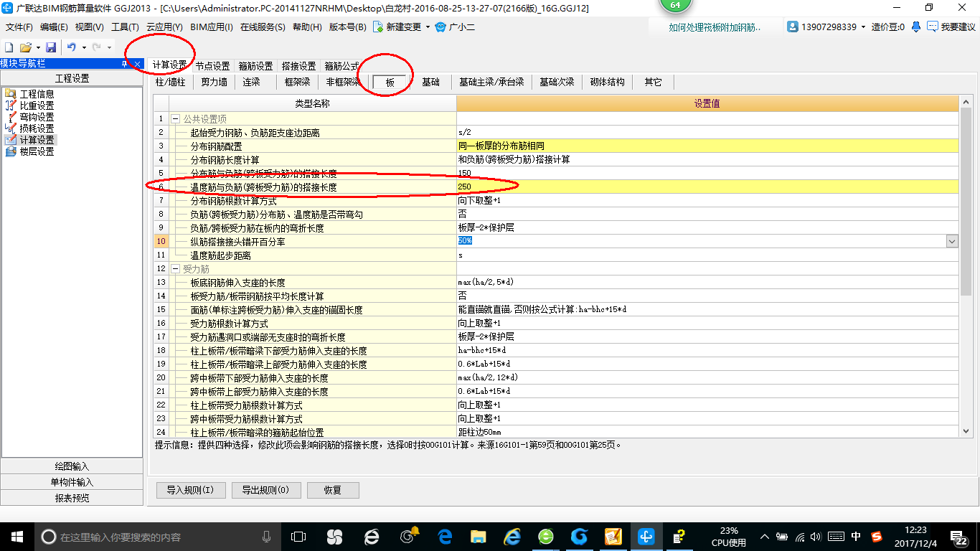Click the 同一板厚的分布筋相同 value cell
The image size is (980, 551).
tap(707, 146)
